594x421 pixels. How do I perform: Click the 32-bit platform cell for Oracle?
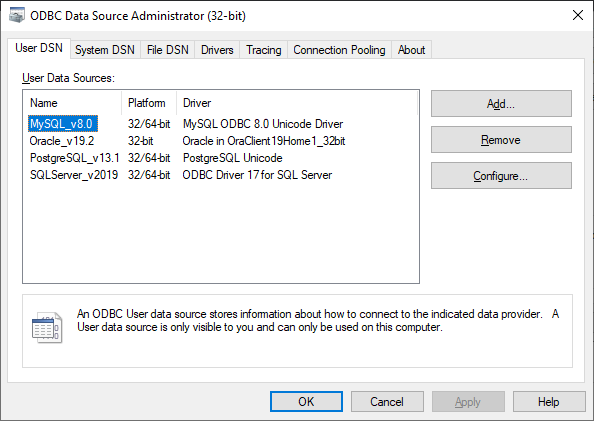click(x=141, y=141)
